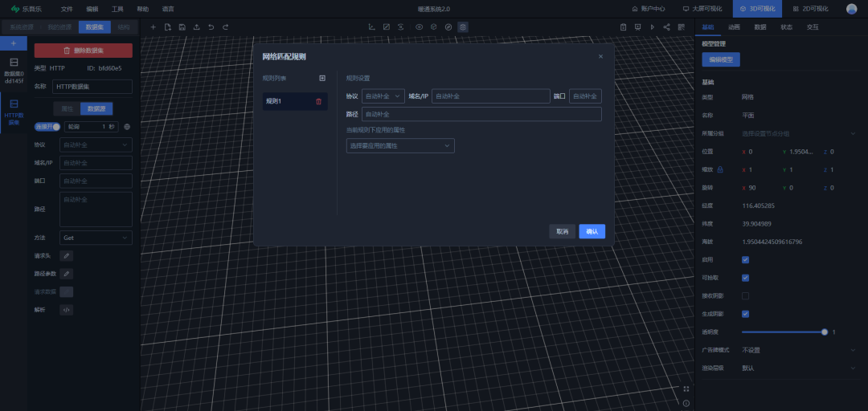Image resolution: width=868 pixels, height=411 pixels.
Task: Click the redo arrow in the toolbar
Action: pos(225,27)
